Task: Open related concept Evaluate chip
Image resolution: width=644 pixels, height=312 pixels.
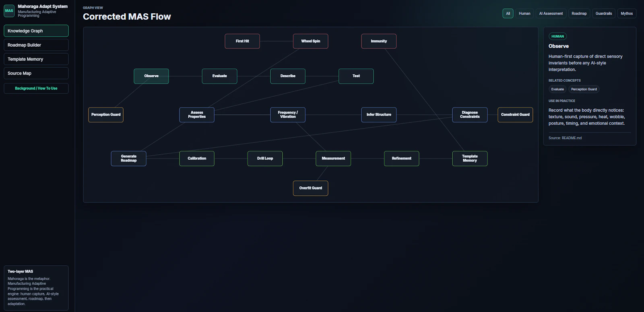Action: click(x=557, y=89)
